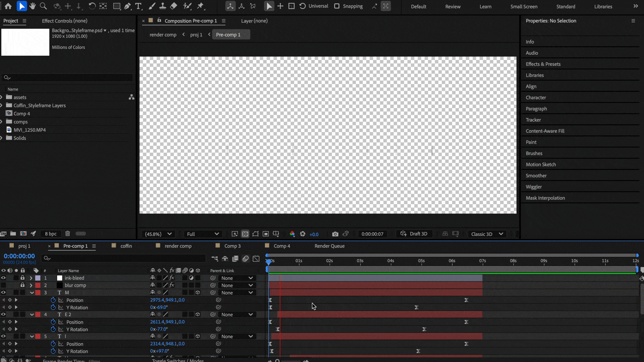The image size is (644, 362).
Task: Open the Full resolution dropdown
Action: (203, 234)
